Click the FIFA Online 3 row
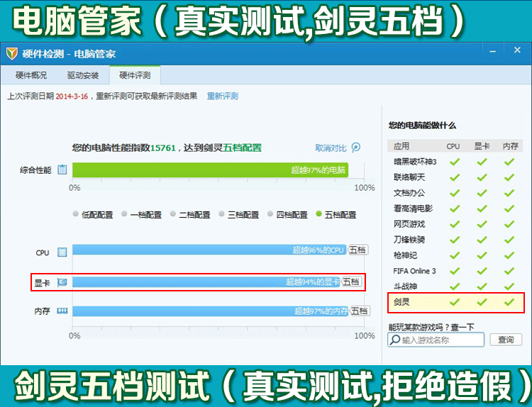The height and width of the screenshot is (407, 532). pos(455,271)
